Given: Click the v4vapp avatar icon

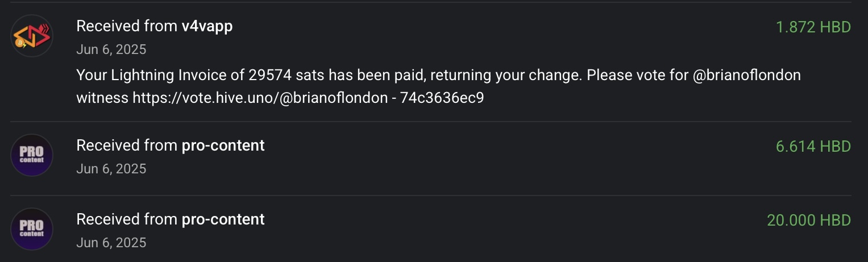Looking at the screenshot, I should coord(32,36).
